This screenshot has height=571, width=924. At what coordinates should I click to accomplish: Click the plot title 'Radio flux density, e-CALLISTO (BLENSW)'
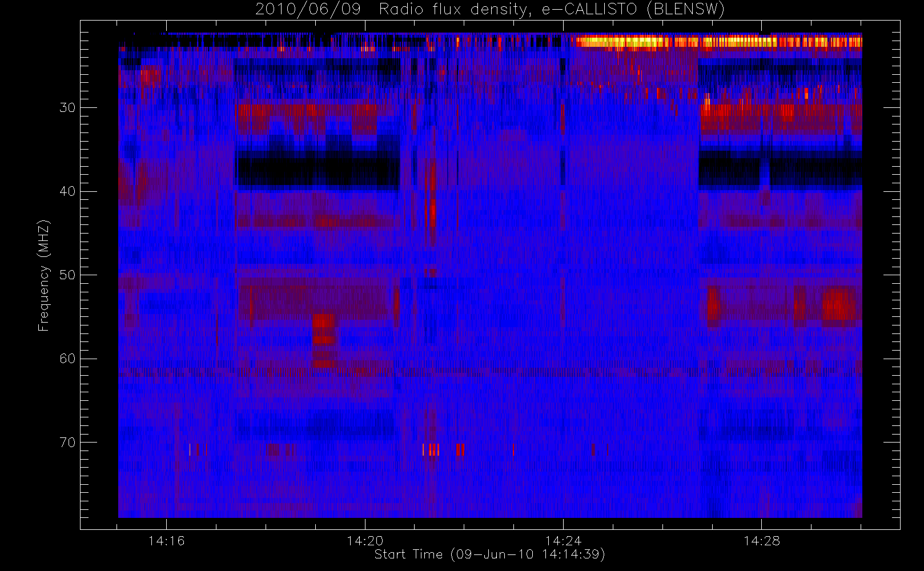pyautogui.click(x=552, y=9)
